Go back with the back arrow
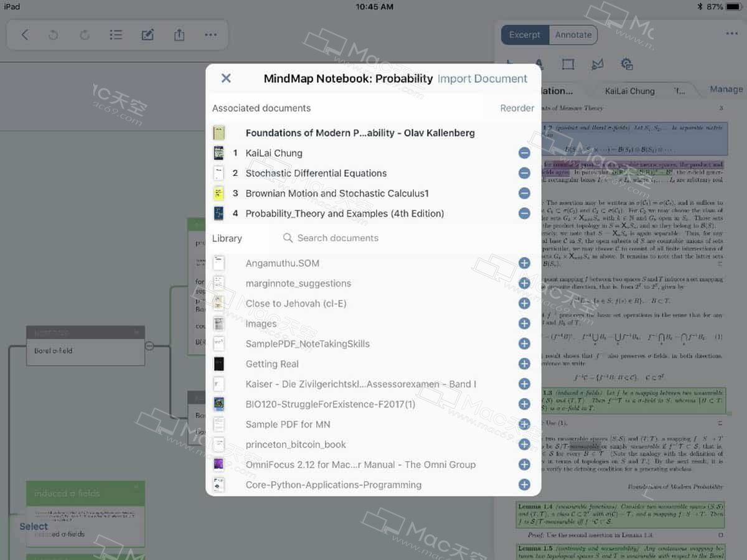Viewport: 747px width, 560px height. coord(25,35)
